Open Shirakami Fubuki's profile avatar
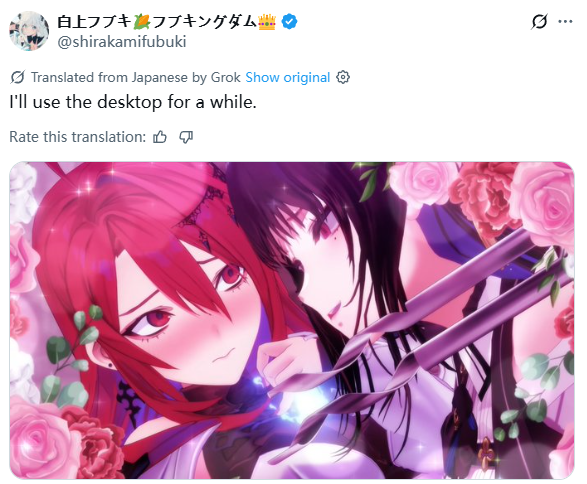 coord(29,31)
